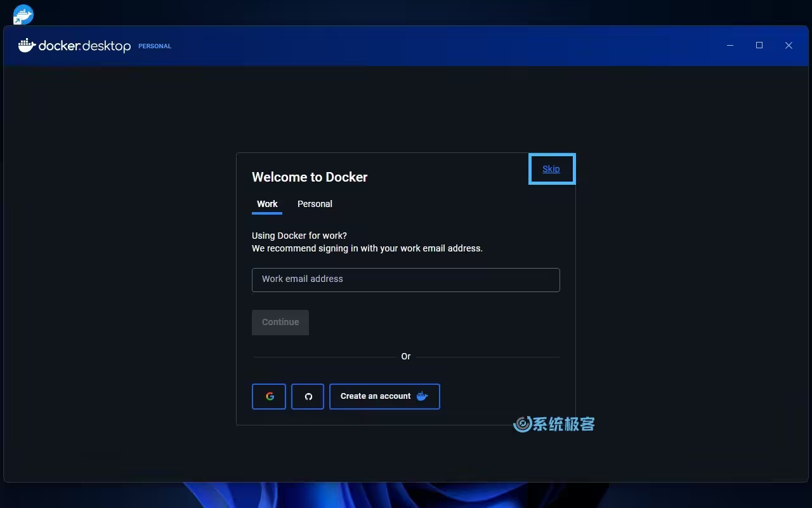Click the Docker whale logo in title bar
The image size is (812, 508).
click(27, 46)
